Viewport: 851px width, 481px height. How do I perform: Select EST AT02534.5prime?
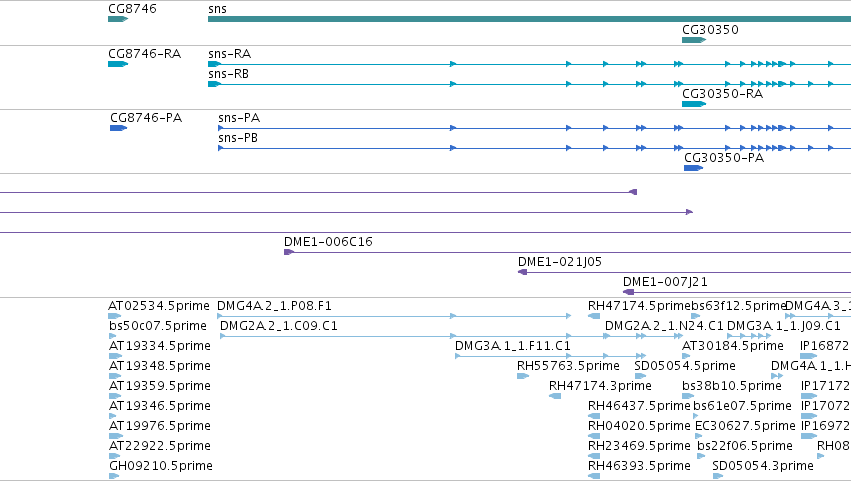158,306
